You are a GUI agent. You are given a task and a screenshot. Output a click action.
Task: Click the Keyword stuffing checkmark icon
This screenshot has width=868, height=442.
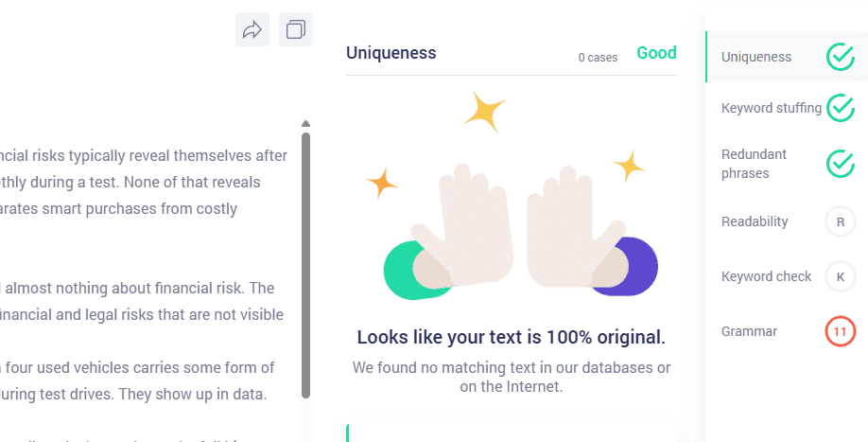pyautogui.click(x=840, y=108)
